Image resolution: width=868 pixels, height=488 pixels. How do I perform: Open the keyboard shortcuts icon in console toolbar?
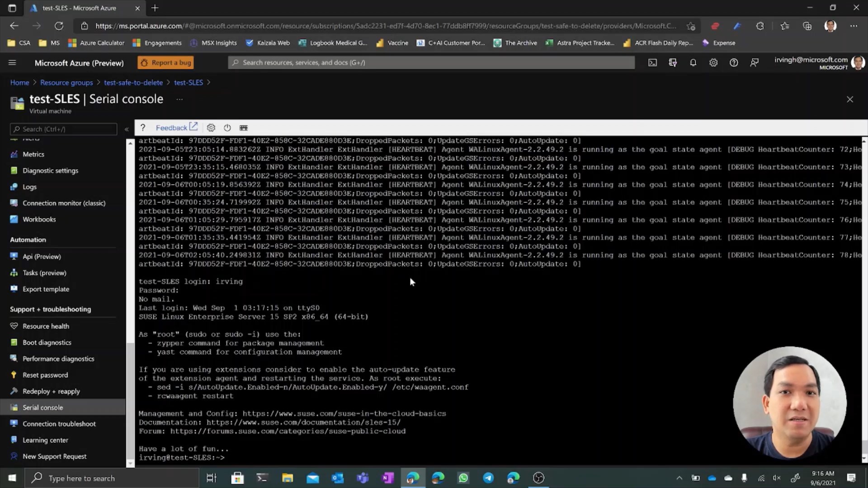[x=244, y=128]
